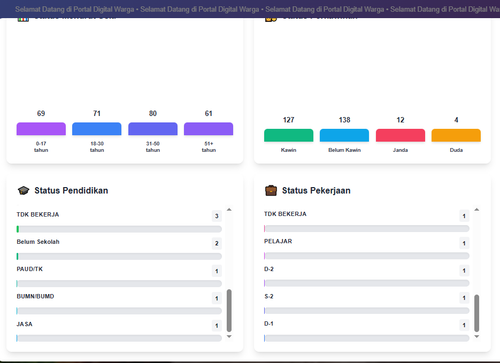Click the JASA label

(25, 324)
